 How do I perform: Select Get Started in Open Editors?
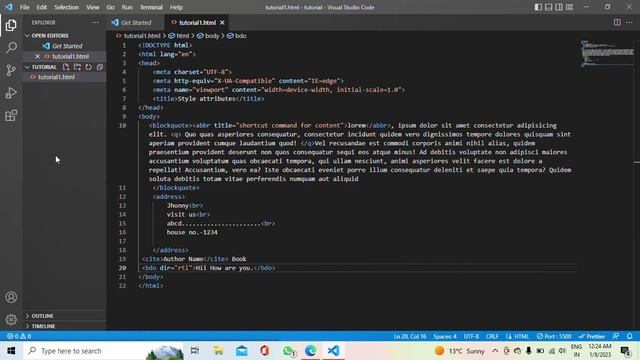[x=67, y=46]
